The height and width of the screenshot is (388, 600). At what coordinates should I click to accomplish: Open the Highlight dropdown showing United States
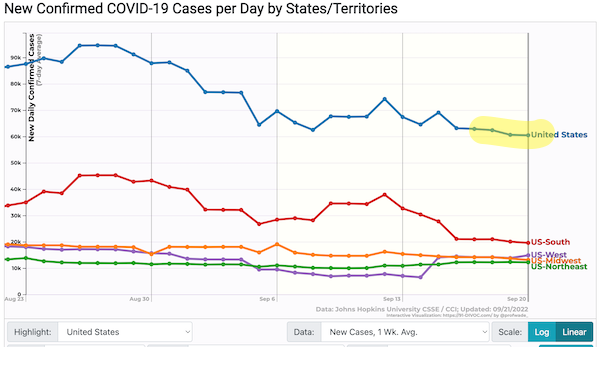click(x=125, y=332)
